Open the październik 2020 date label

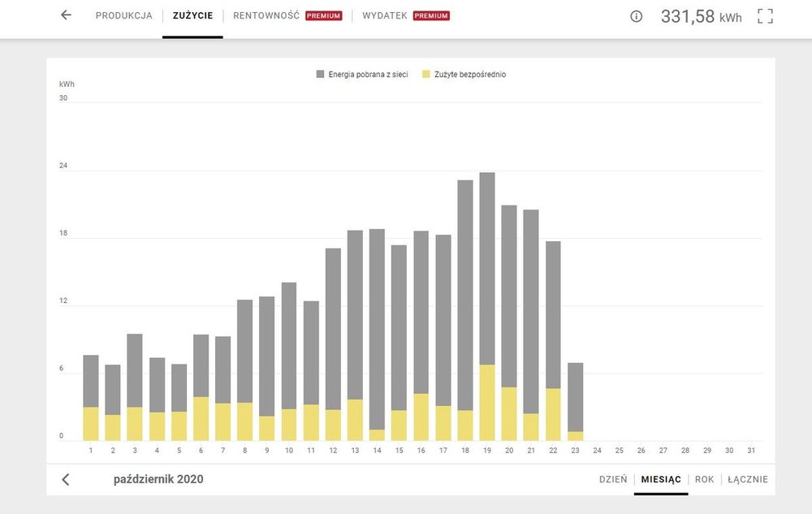[158, 479]
